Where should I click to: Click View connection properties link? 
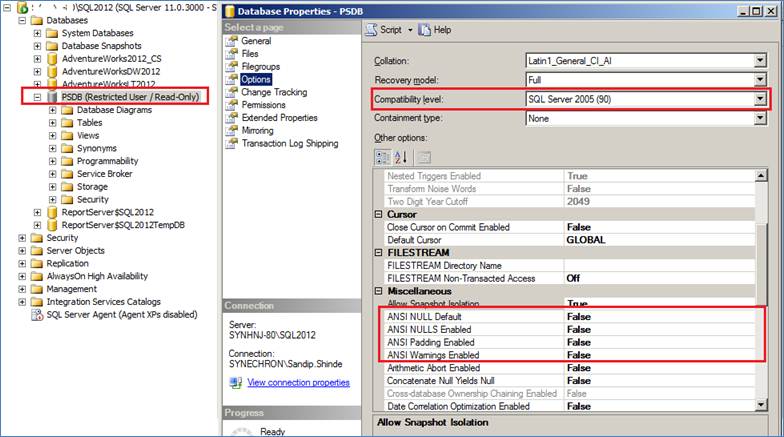click(298, 382)
